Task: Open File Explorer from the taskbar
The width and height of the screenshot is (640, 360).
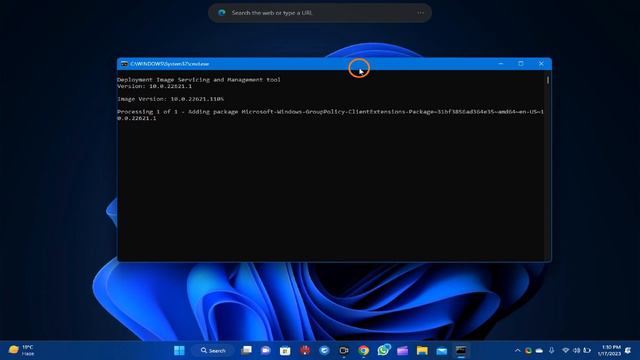Action: (422, 350)
